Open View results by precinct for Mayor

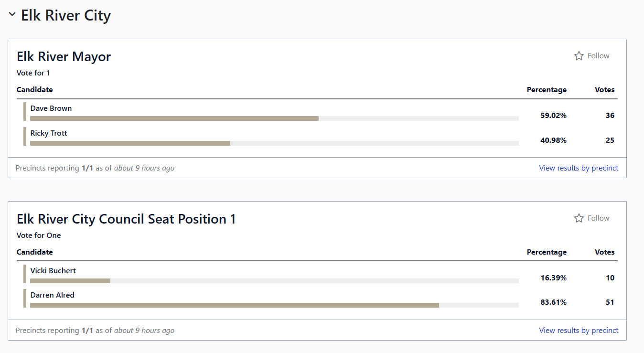click(x=579, y=168)
